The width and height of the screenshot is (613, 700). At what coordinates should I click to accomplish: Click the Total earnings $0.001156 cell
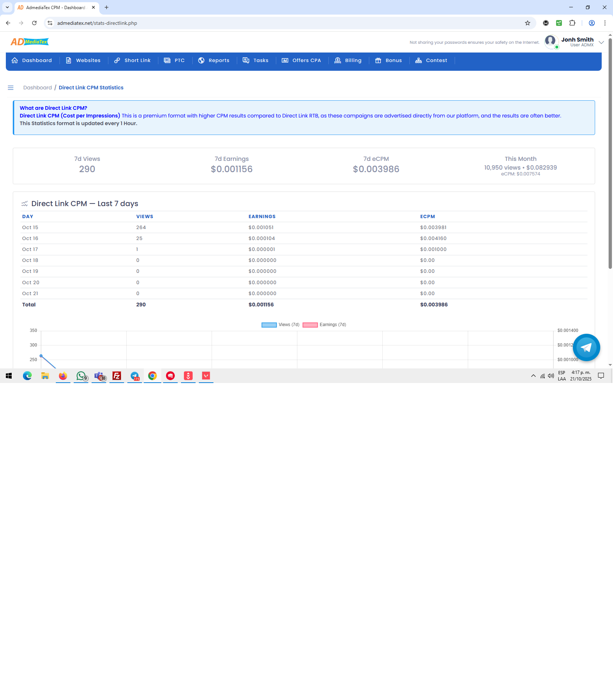[x=261, y=305]
